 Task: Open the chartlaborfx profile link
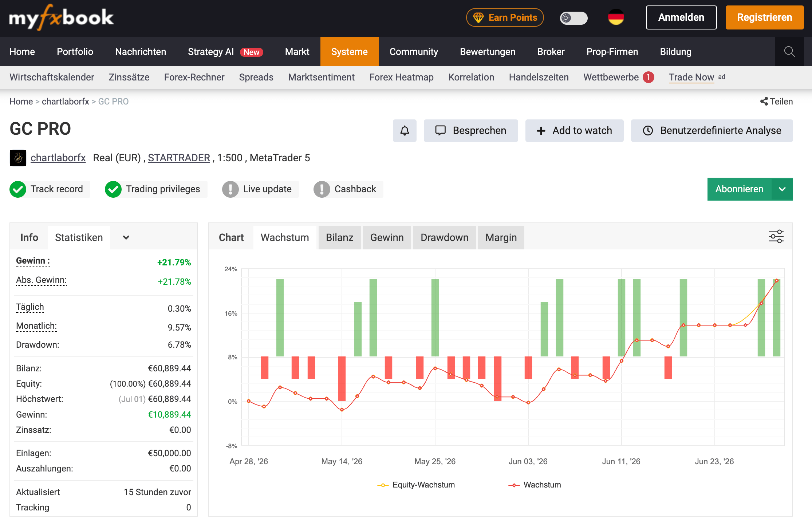[x=58, y=158]
